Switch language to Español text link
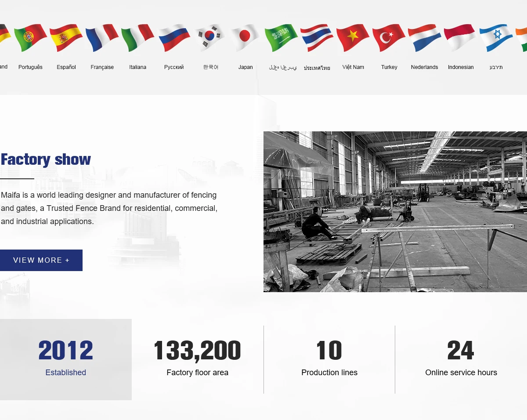Image resolution: width=527 pixels, height=420 pixels. (66, 67)
